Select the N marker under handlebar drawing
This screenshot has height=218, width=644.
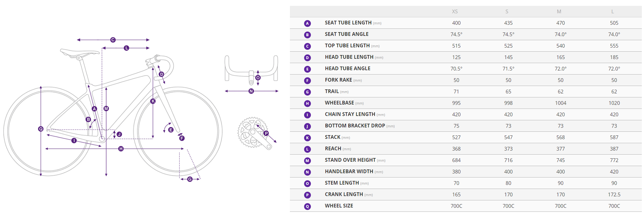pos(251,91)
